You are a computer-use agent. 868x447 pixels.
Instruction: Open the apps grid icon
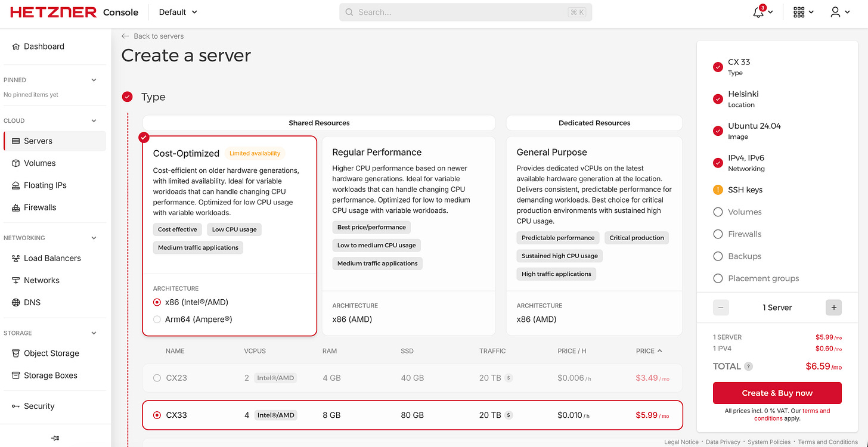(x=799, y=12)
